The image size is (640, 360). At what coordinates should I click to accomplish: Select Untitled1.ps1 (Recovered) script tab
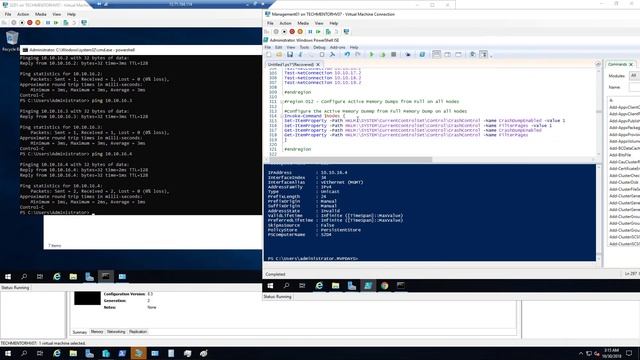(291, 64)
